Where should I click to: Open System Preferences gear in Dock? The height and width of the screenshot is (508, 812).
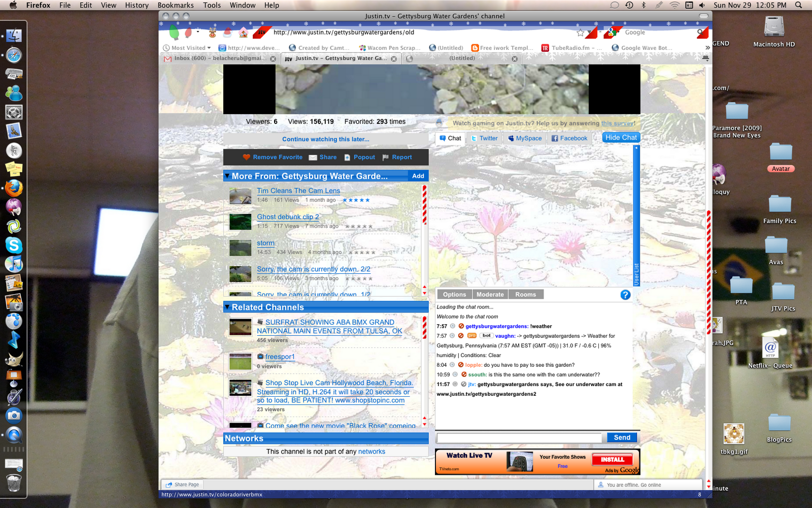(14, 112)
